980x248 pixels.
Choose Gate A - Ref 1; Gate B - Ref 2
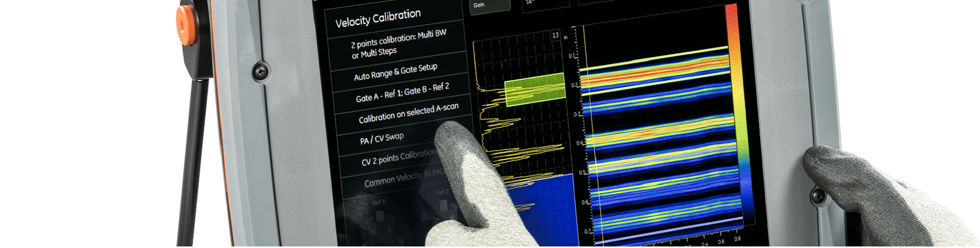coord(402,92)
